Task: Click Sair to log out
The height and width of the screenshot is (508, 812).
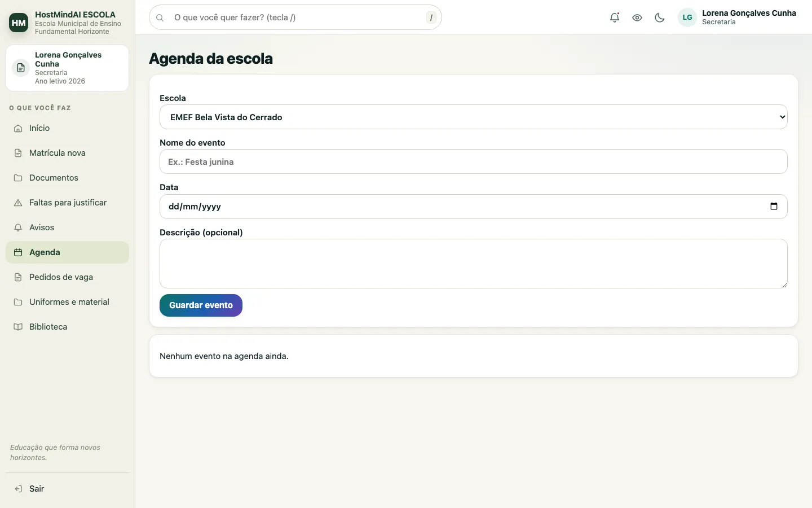Action: click(x=67, y=489)
